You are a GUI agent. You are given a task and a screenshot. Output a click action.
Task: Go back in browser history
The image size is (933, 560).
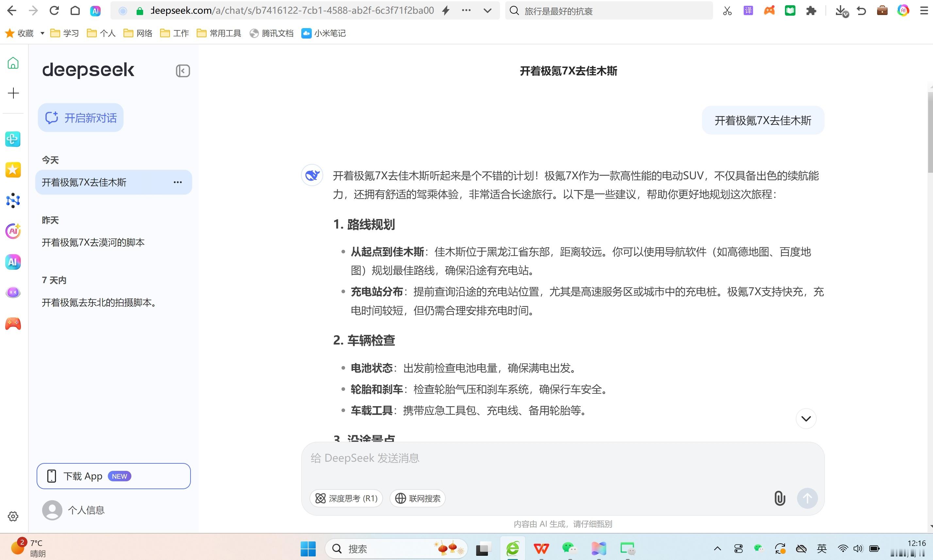tap(12, 10)
